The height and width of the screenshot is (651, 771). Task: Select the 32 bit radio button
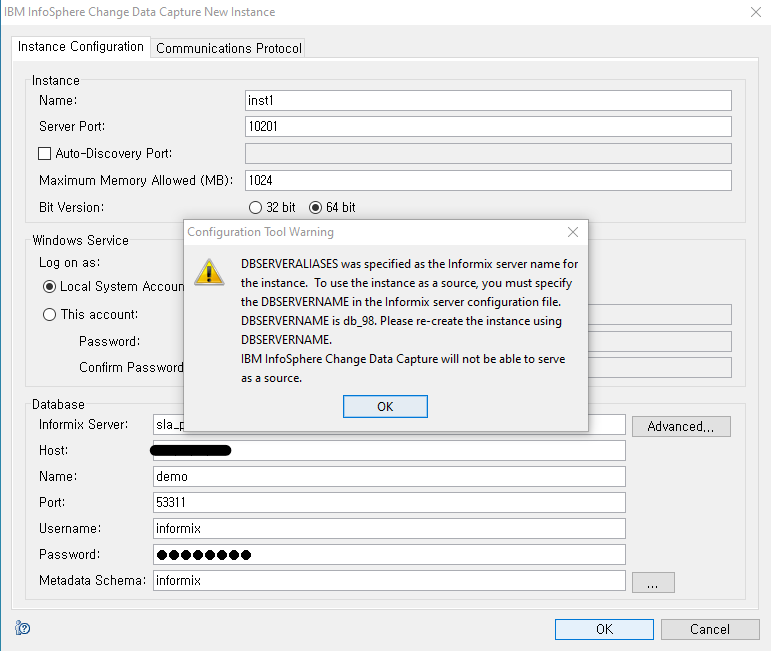[255, 207]
